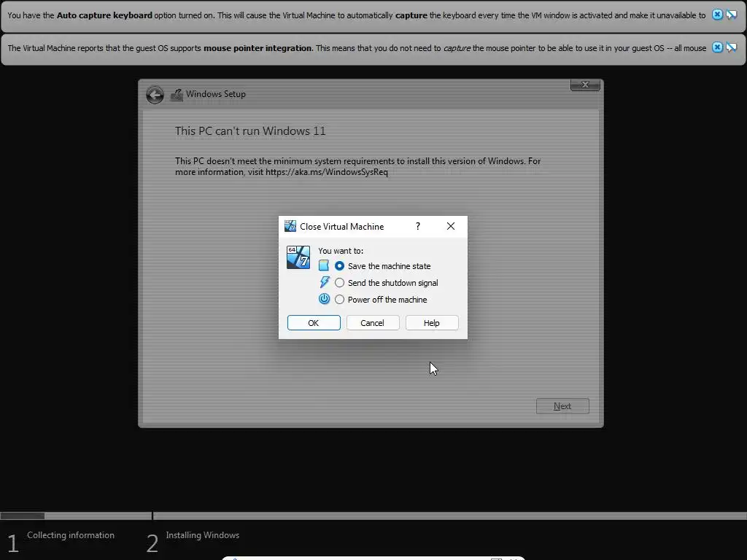Click the blue power off icon
Viewport: 747px width, 560px height.
pyautogui.click(x=324, y=299)
